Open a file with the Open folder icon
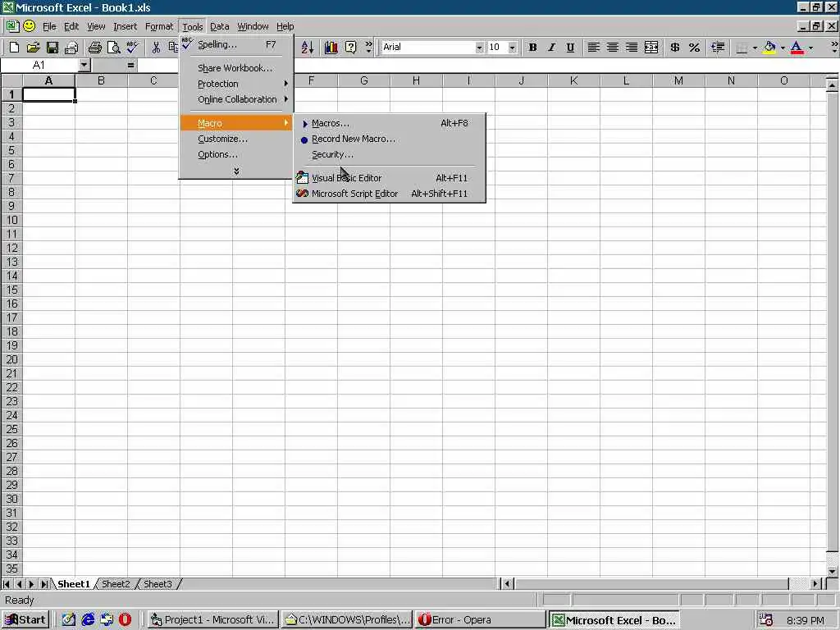This screenshot has width=840, height=630. 33,48
